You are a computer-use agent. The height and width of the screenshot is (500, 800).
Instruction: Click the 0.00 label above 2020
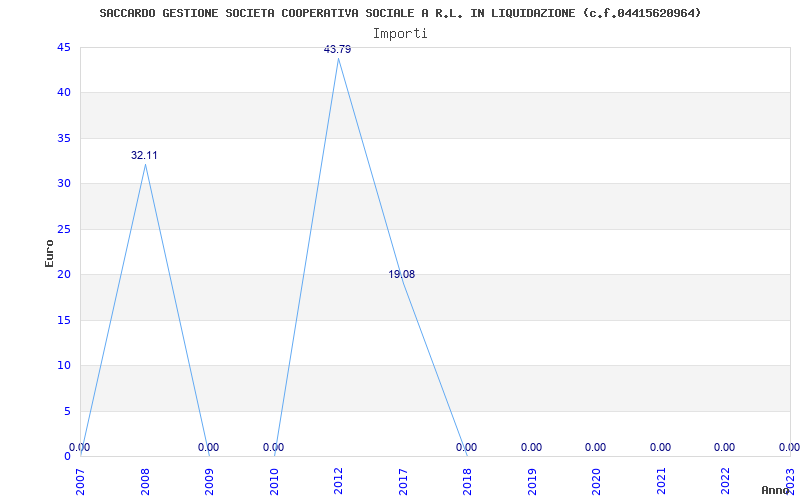coord(595,447)
